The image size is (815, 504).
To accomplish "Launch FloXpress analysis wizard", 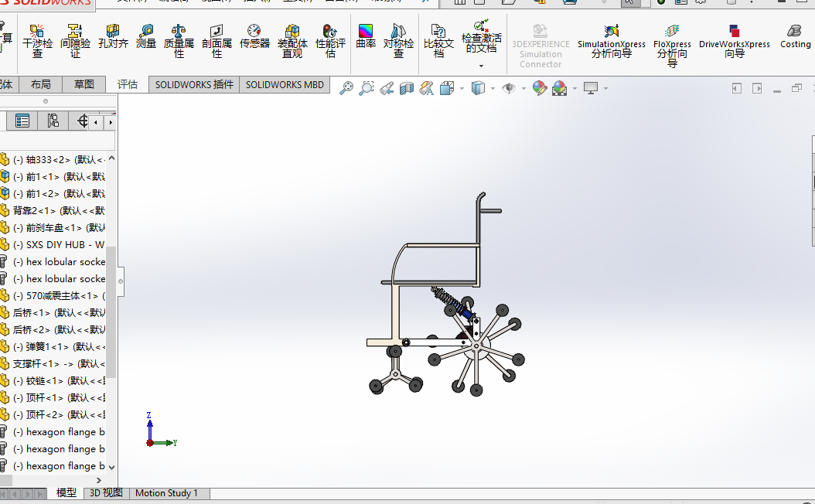I will tap(672, 46).
